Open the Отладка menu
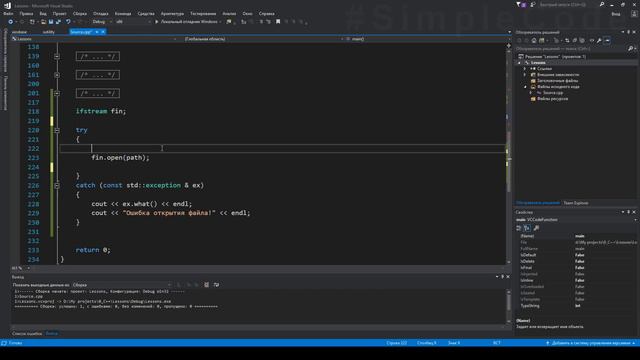Screen dimensions: 640x360 pos(100,13)
